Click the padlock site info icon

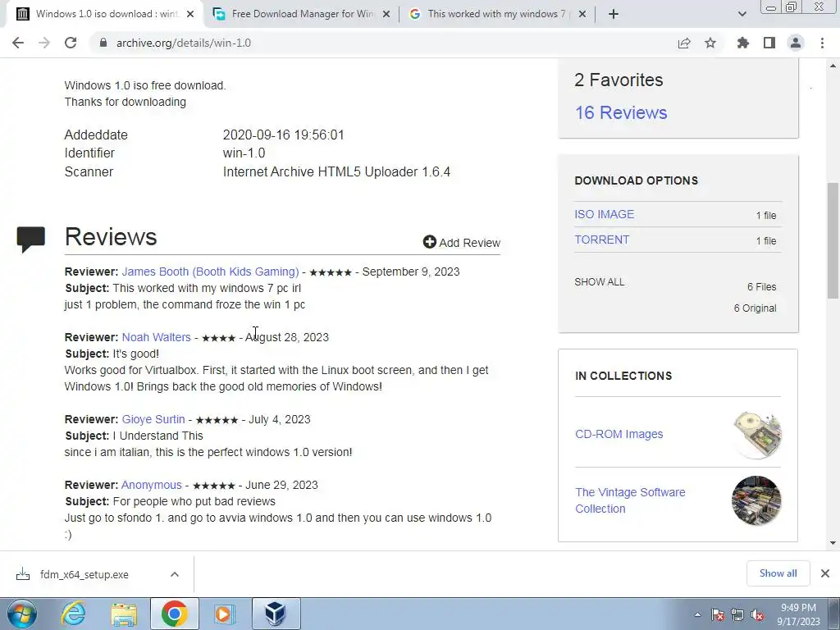coord(103,43)
